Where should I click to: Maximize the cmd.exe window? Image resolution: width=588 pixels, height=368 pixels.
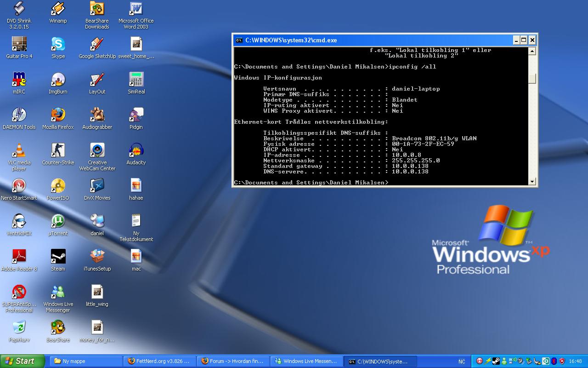(524, 40)
